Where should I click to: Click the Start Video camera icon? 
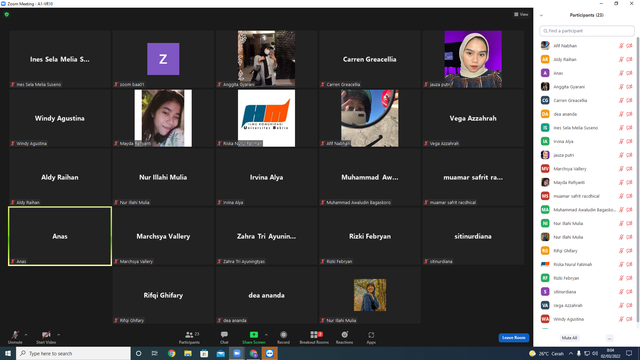[46, 335]
